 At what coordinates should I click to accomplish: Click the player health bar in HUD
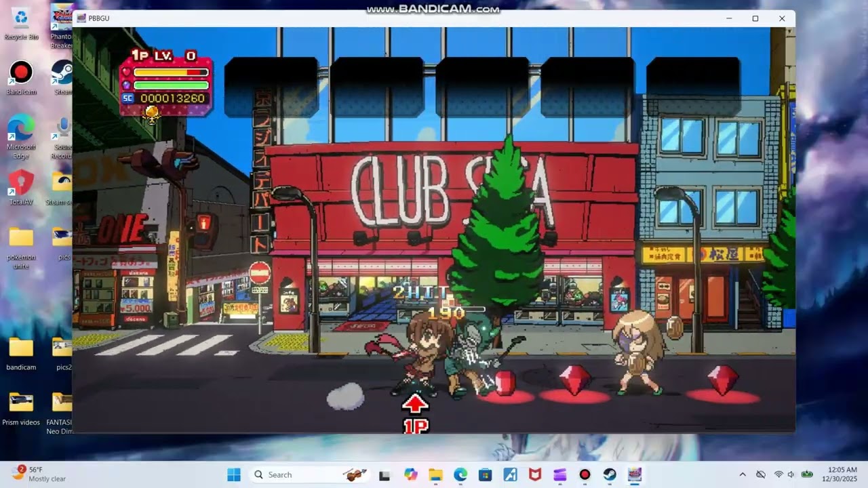(171, 72)
